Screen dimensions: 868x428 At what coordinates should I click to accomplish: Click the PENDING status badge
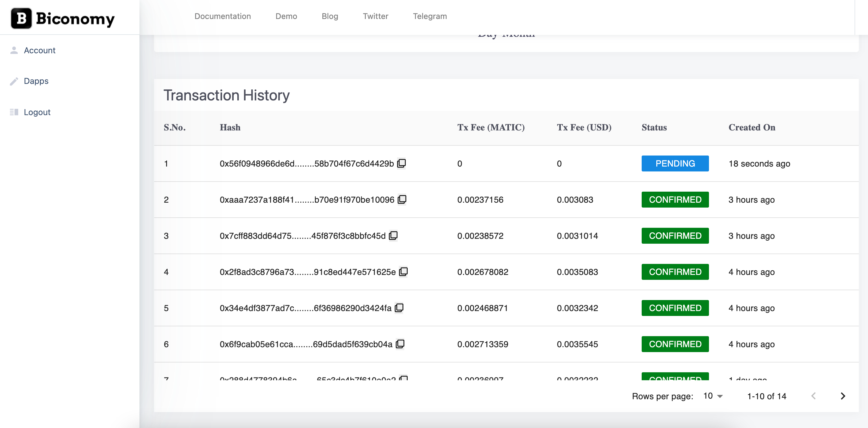(x=675, y=163)
